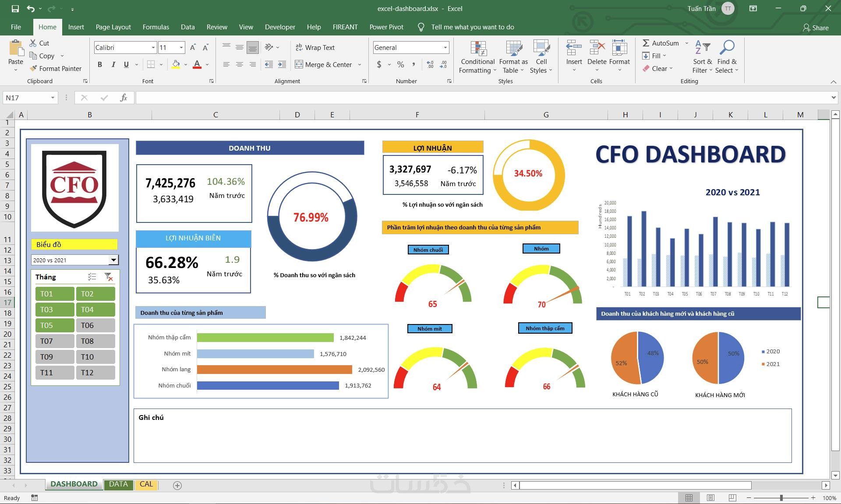Open the Biểu đồ chart dropdown
Viewport: 841px width, 504px height.
(113, 260)
